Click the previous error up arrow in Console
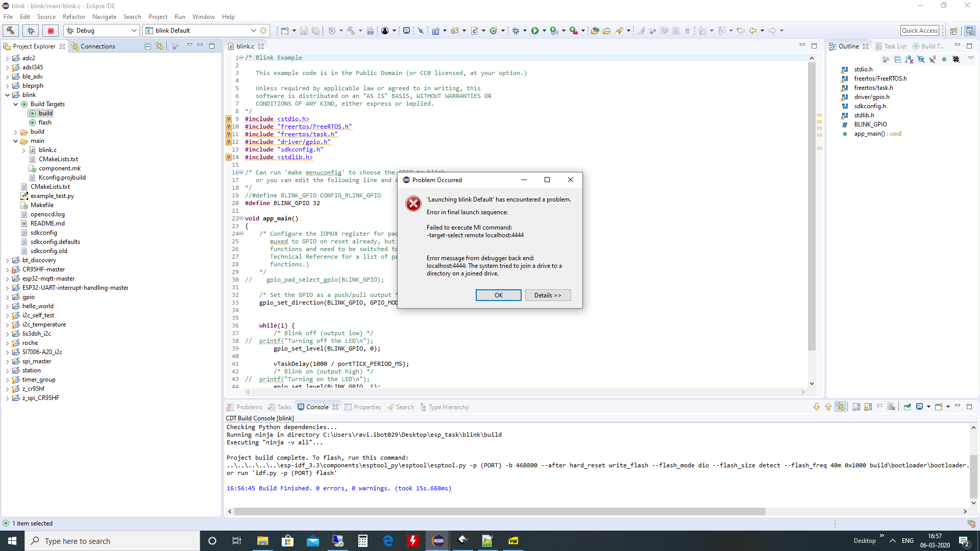This screenshot has height=551, width=980. pyautogui.click(x=828, y=407)
